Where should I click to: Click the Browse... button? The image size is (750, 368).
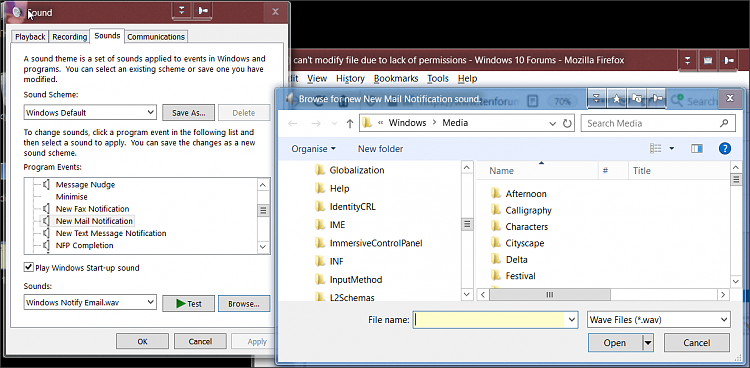pos(244,303)
